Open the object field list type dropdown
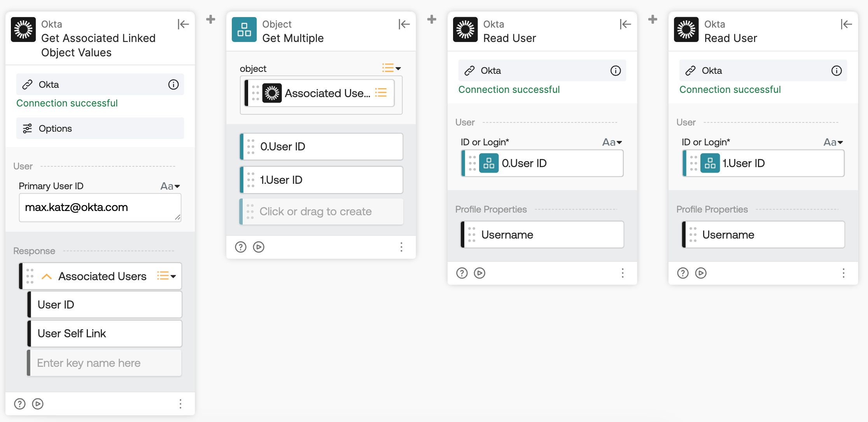The height and width of the screenshot is (422, 868). point(391,68)
